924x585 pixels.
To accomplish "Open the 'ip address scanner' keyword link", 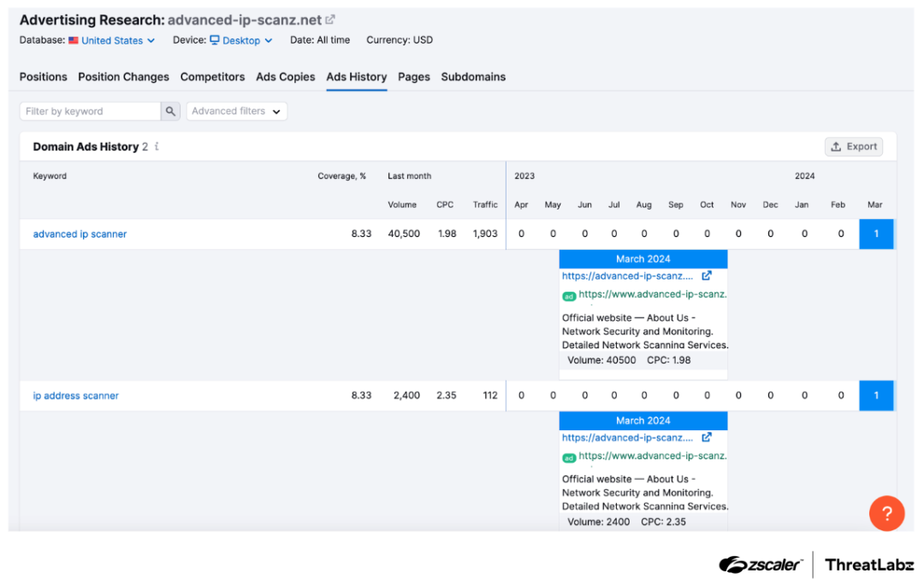I will click(76, 396).
